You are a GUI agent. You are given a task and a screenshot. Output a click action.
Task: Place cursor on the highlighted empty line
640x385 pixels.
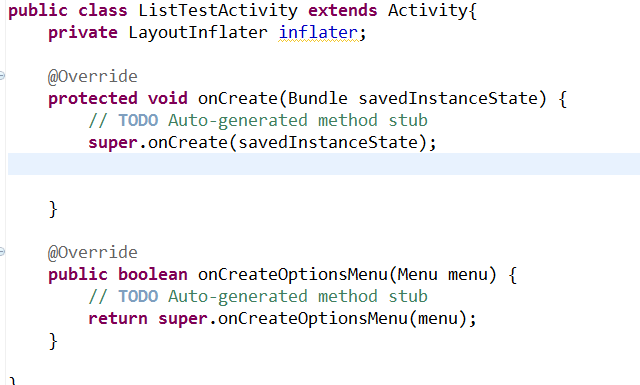(x=324, y=164)
